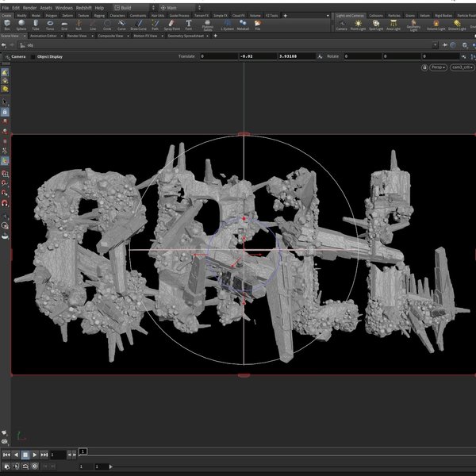Click the Translate Y field -0.02
Screen dimensions: 476x476
[x=258, y=56]
